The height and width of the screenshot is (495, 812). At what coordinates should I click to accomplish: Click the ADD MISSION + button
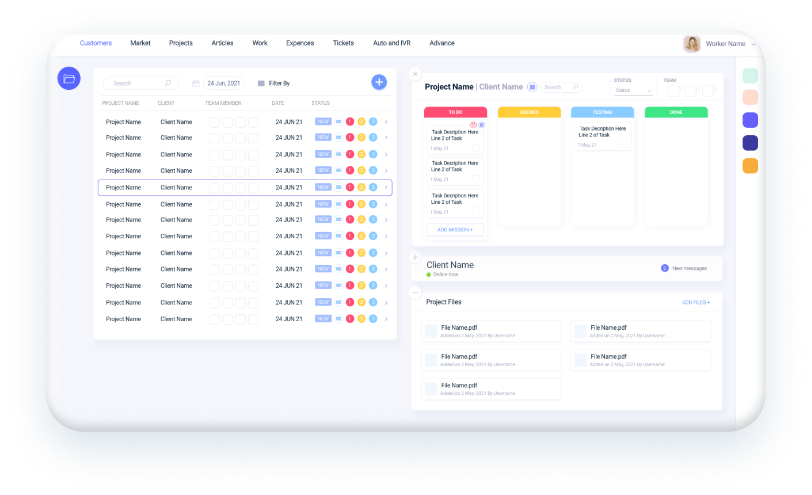click(455, 230)
